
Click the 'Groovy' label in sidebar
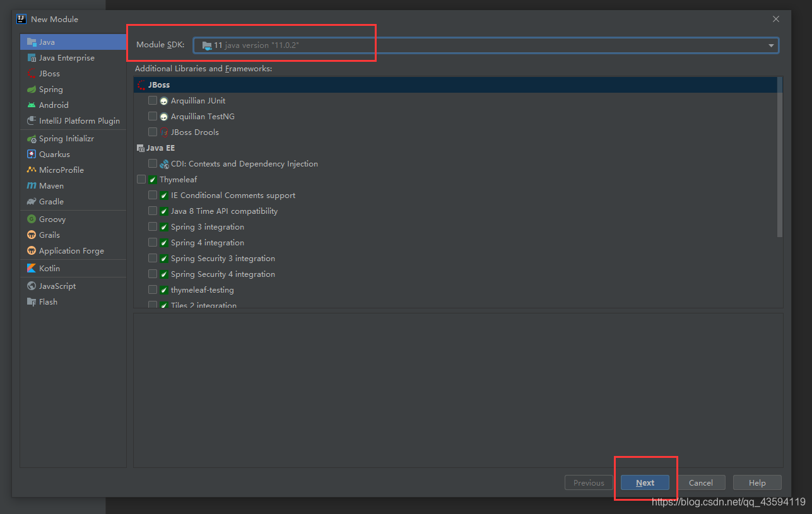pyautogui.click(x=52, y=219)
